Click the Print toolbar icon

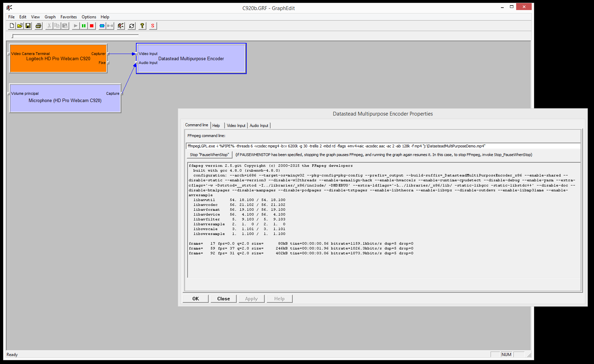(38, 26)
